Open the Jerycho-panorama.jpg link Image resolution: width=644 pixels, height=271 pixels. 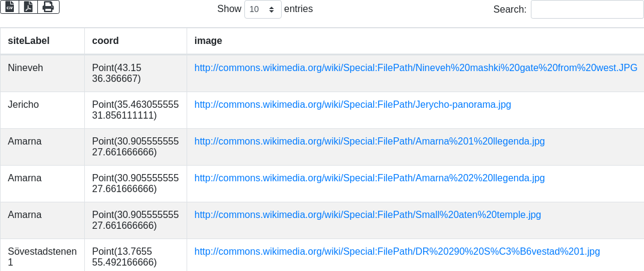352,105
